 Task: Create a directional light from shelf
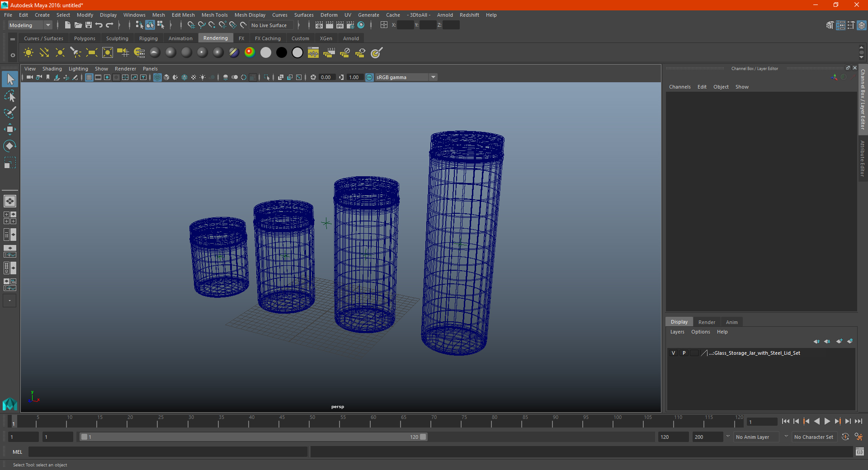point(44,53)
